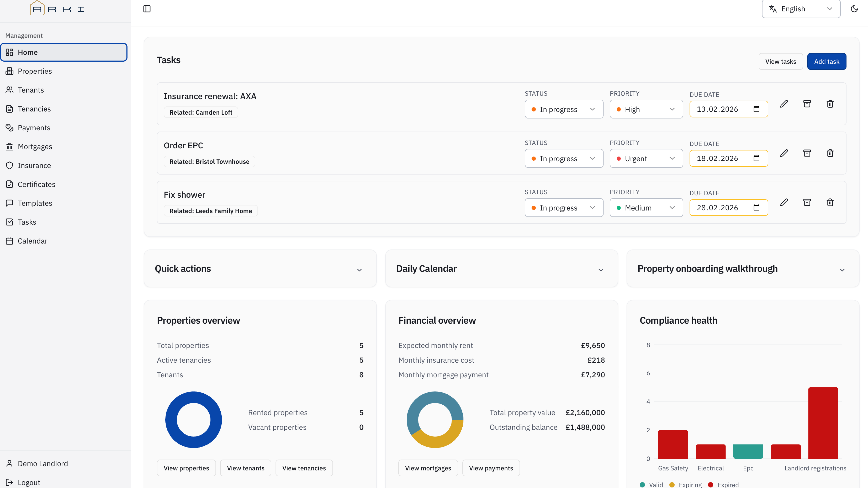Open Certificates page in sidebar
868x488 pixels.
pyautogui.click(x=64, y=184)
